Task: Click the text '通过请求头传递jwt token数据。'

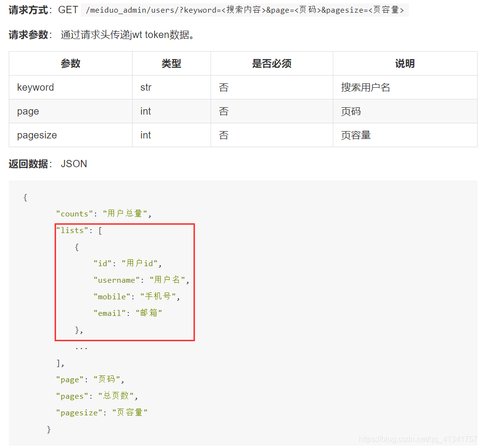Action: pos(128,35)
